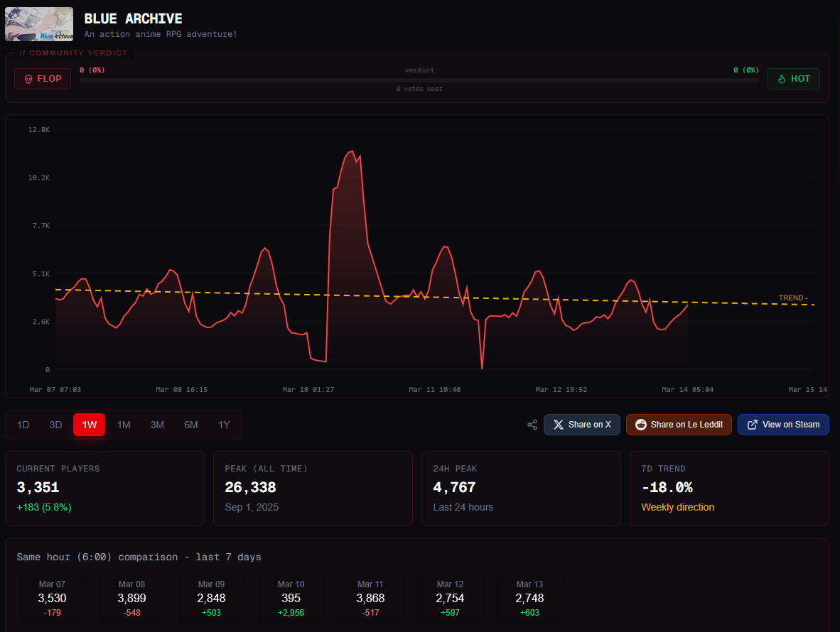Click 24H peak value 4,767
This screenshot has width=840, height=632.
pos(454,488)
